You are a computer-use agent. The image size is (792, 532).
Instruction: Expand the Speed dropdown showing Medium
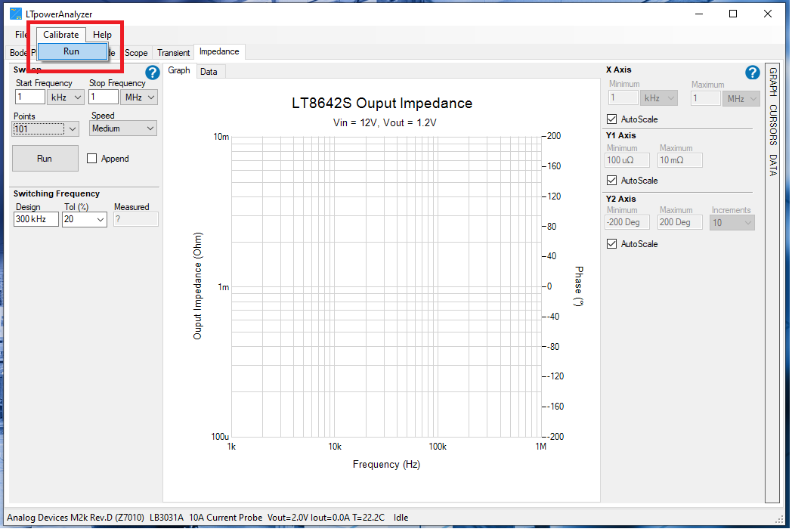coord(122,128)
